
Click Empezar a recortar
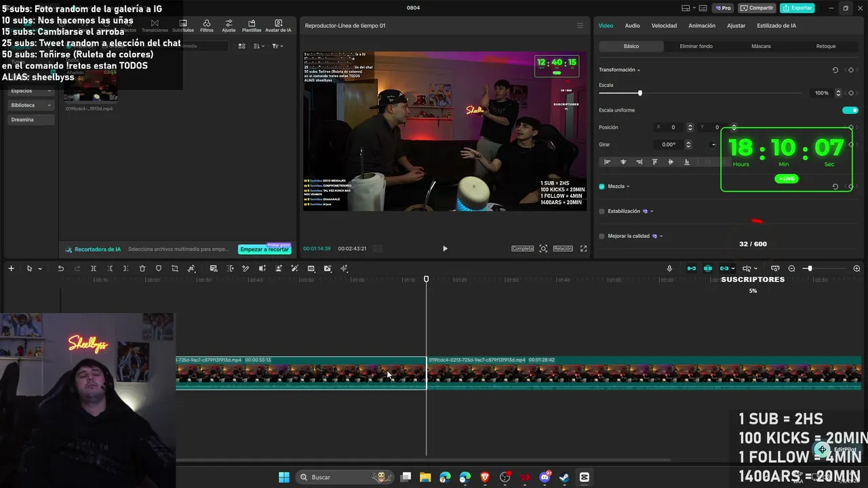point(264,249)
